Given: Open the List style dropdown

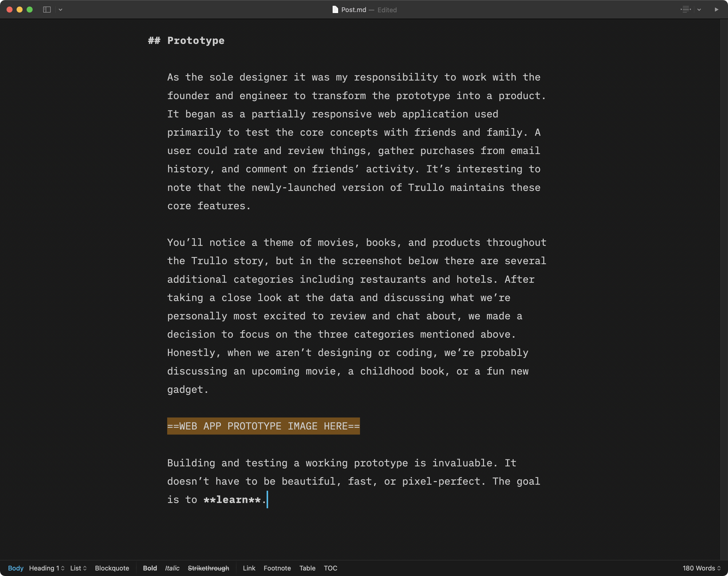Looking at the screenshot, I should coord(78,568).
